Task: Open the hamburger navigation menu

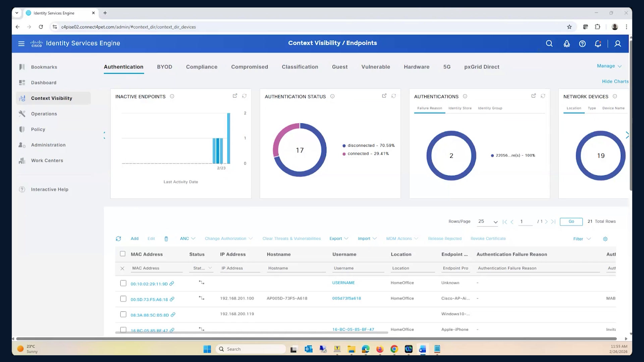Action: [x=21, y=44]
